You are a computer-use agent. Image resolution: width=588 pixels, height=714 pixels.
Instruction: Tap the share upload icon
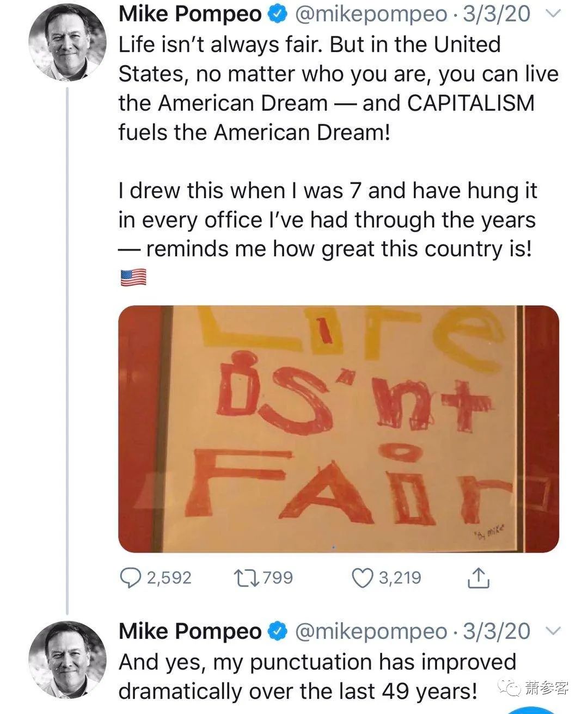[x=479, y=578]
